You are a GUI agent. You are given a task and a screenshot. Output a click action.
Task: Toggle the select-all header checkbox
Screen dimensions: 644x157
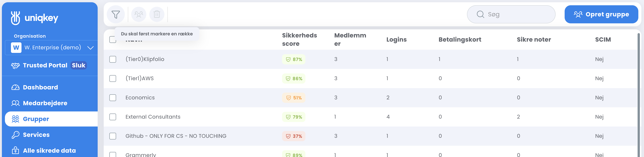pos(113,39)
